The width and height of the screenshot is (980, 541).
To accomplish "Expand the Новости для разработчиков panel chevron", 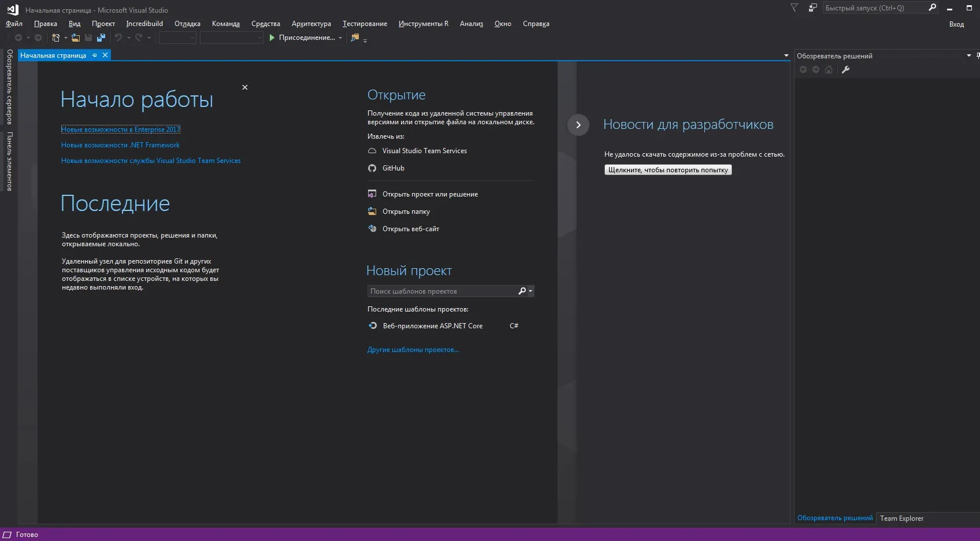I will pyautogui.click(x=578, y=125).
